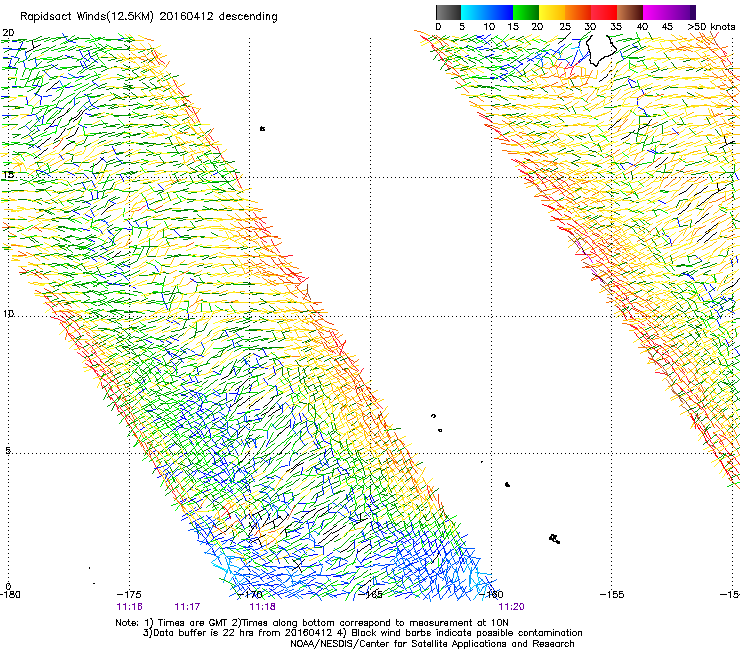
Task: Click the '>50 knots' legend label
Action: 711,27
